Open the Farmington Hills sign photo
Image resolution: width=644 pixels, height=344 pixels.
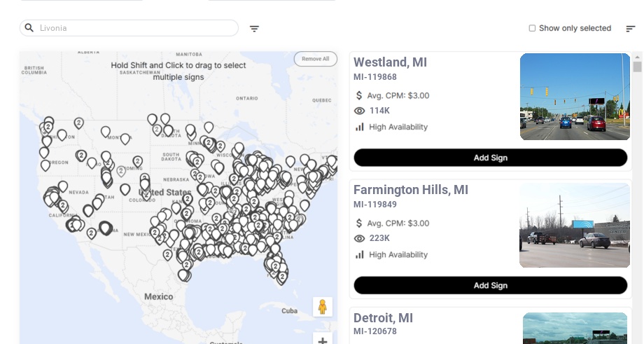tap(575, 225)
